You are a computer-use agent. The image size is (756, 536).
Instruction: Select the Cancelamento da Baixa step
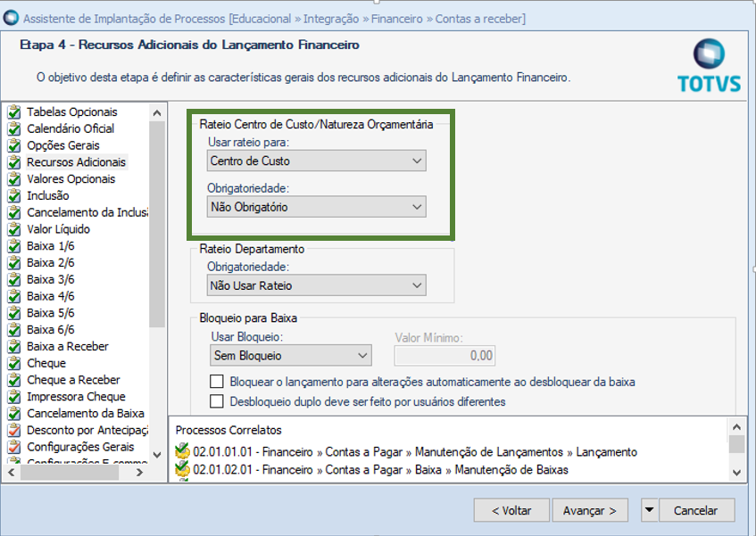[86, 414]
